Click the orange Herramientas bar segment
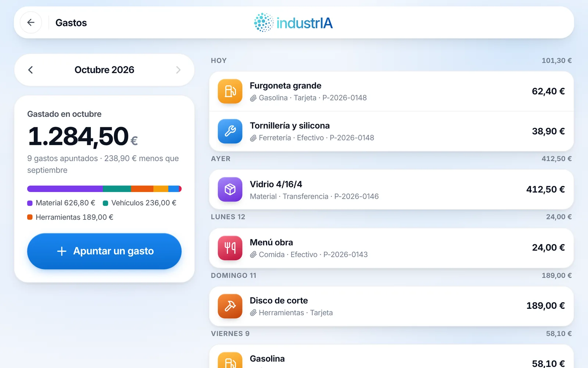This screenshot has width=588, height=368. (x=142, y=189)
